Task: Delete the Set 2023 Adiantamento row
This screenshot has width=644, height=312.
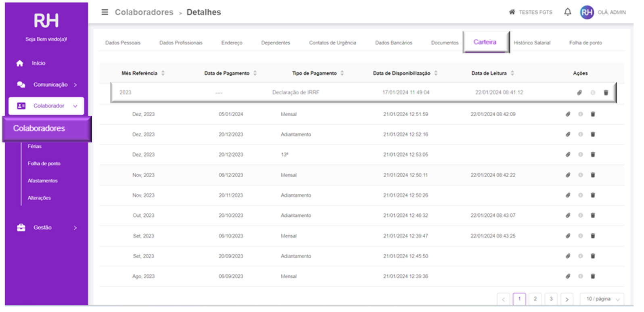Action: click(593, 256)
